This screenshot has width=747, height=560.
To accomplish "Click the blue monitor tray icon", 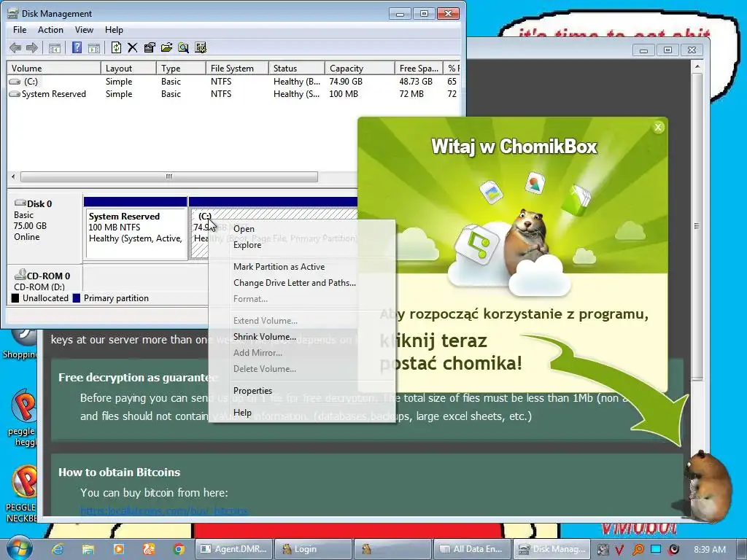I will pos(656,549).
